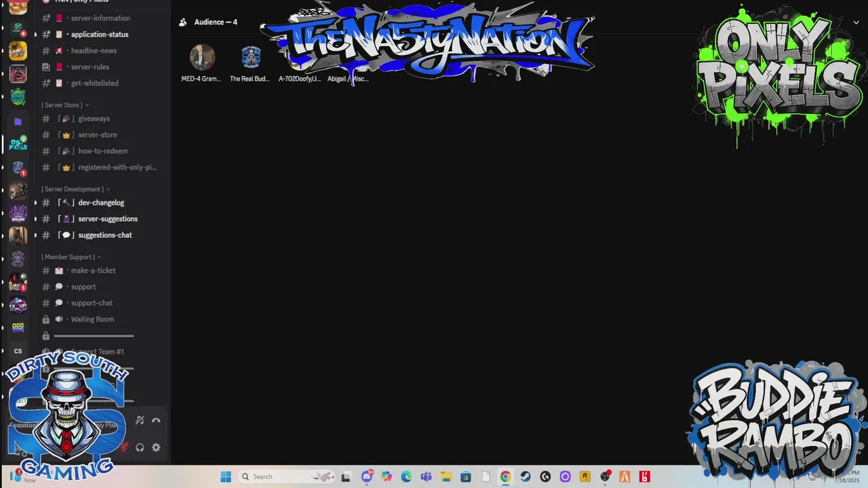Viewport: 868px width, 488px height.
Task: Open the ODD Zone server icon
Action: pyautogui.click(x=18, y=327)
